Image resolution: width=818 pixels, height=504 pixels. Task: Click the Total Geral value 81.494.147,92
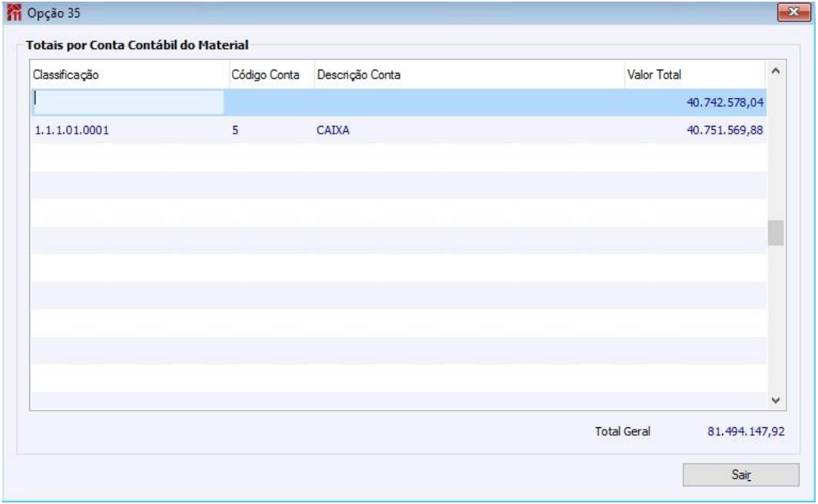pos(745,431)
